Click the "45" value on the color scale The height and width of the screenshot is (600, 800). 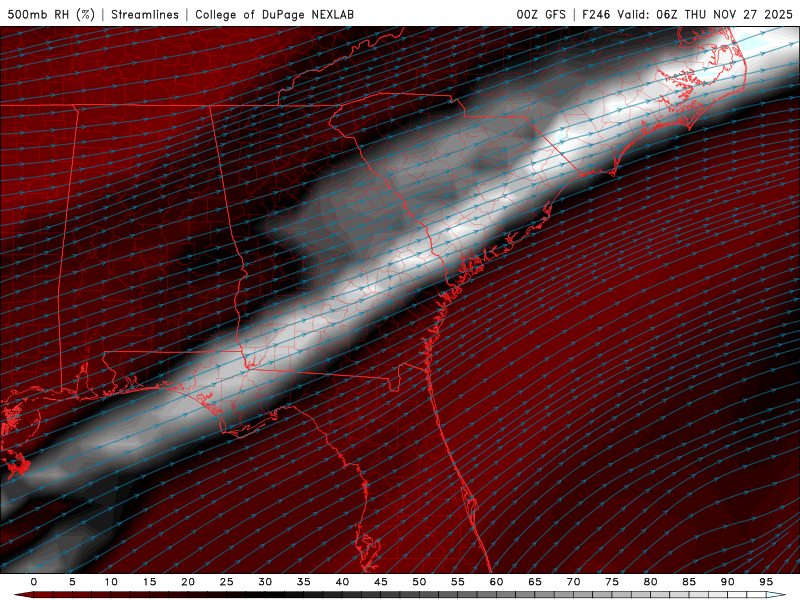pyautogui.click(x=381, y=582)
